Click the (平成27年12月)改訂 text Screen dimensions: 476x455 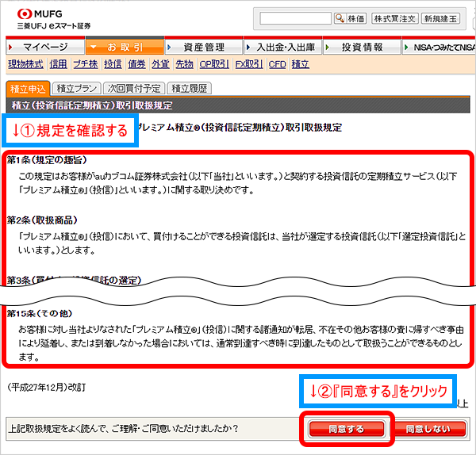47,387
